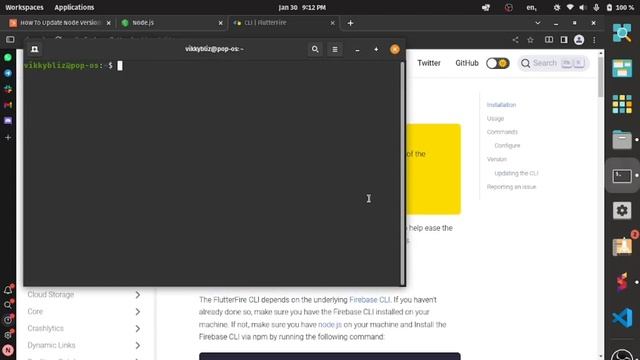Viewport: 640px width, 360px height.
Task: Open the workspaces view icon in dock
Action: [x=622, y=68]
